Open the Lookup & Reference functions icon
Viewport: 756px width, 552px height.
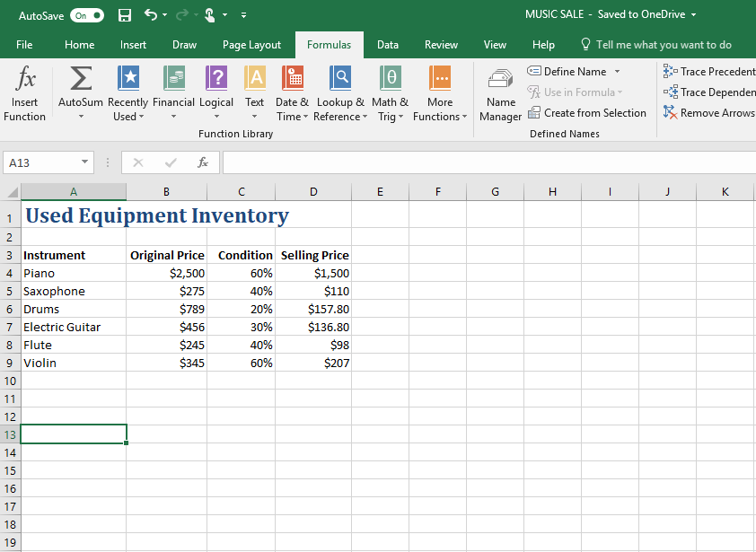(339, 79)
